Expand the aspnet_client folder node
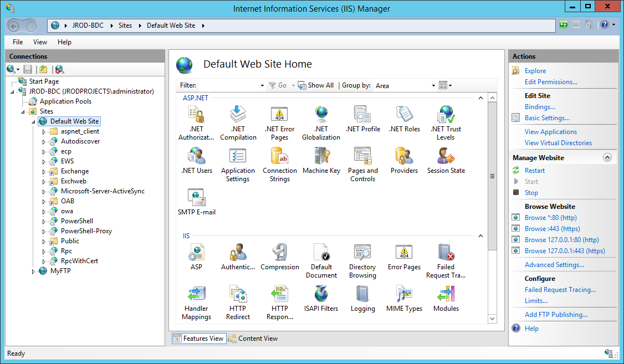 click(x=44, y=132)
